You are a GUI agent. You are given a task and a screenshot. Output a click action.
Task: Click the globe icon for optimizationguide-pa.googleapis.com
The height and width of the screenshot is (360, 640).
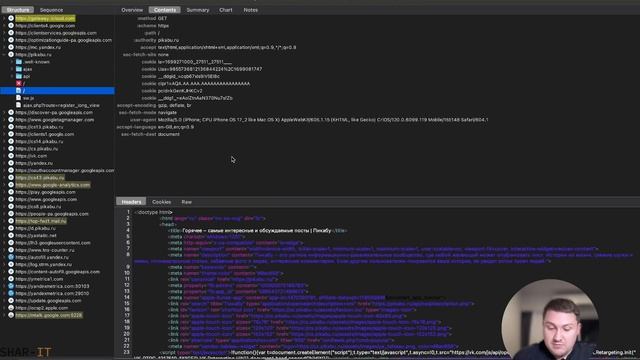coord(11,40)
